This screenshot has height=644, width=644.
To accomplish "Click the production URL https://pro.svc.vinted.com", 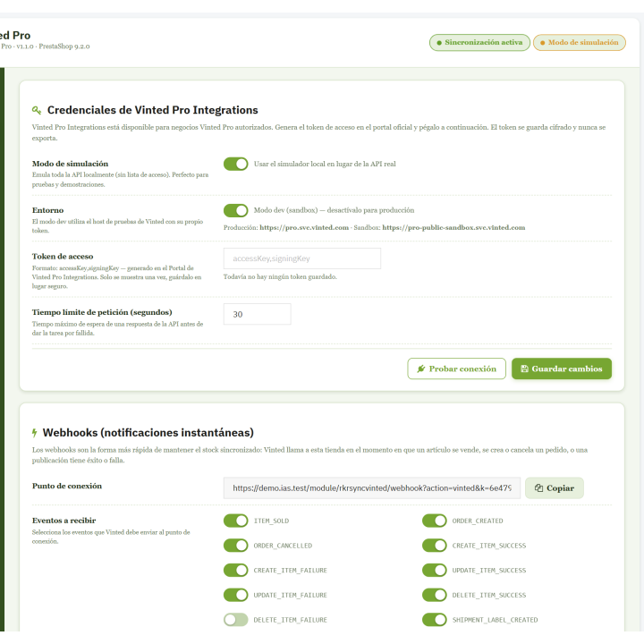I will click(x=304, y=227).
